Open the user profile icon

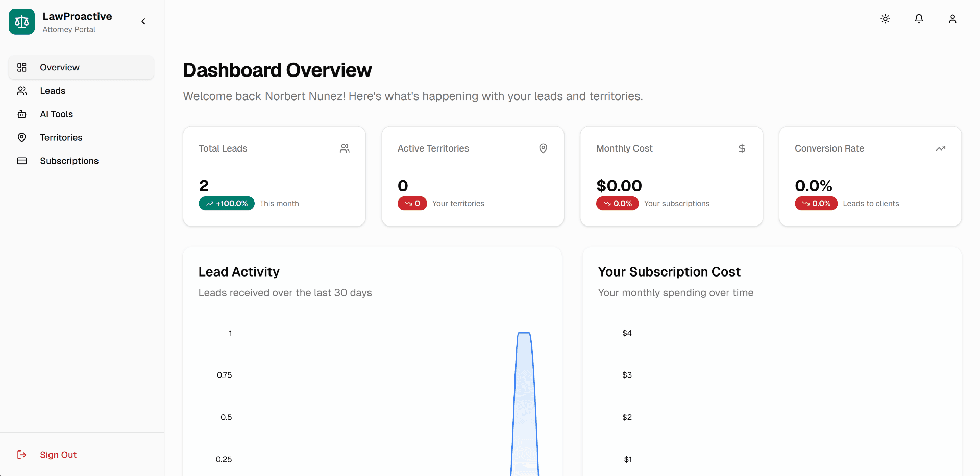tap(952, 19)
